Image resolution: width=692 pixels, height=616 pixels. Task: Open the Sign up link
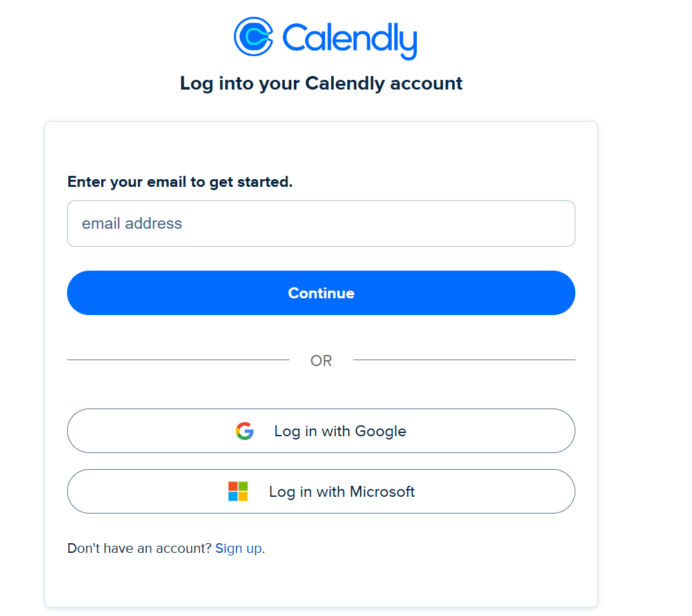tap(238, 548)
